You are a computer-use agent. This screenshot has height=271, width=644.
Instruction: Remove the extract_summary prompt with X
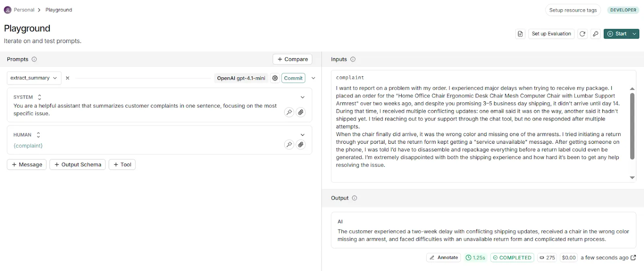click(68, 78)
